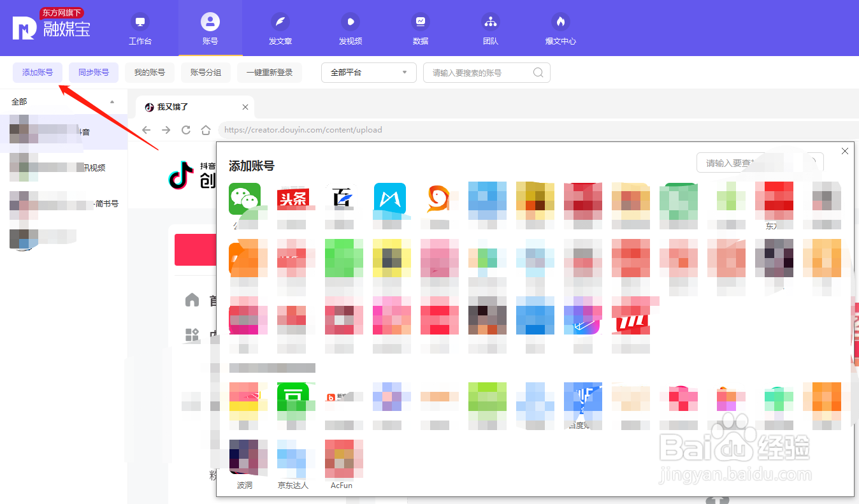This screenshot has height=504, width=859.
Task: Click the grid icon in Douyin sidebar
Action: click(192, 335)
